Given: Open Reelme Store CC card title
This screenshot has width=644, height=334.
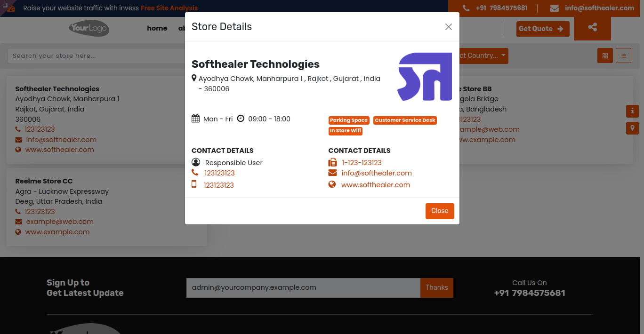Looking at the screenshot, I should pos(44,181).
